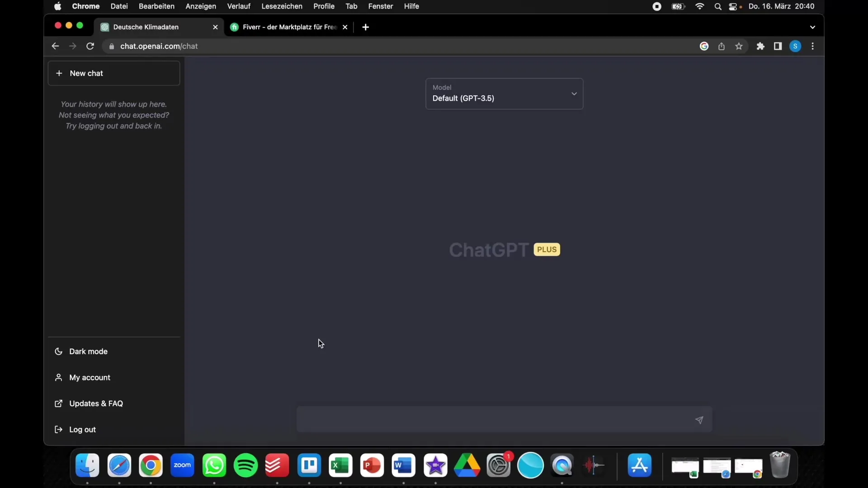This screenshot has height=488, width=868.
Task: Click the My account menu item
Action: pyautogui.click(x=90, y=377)
